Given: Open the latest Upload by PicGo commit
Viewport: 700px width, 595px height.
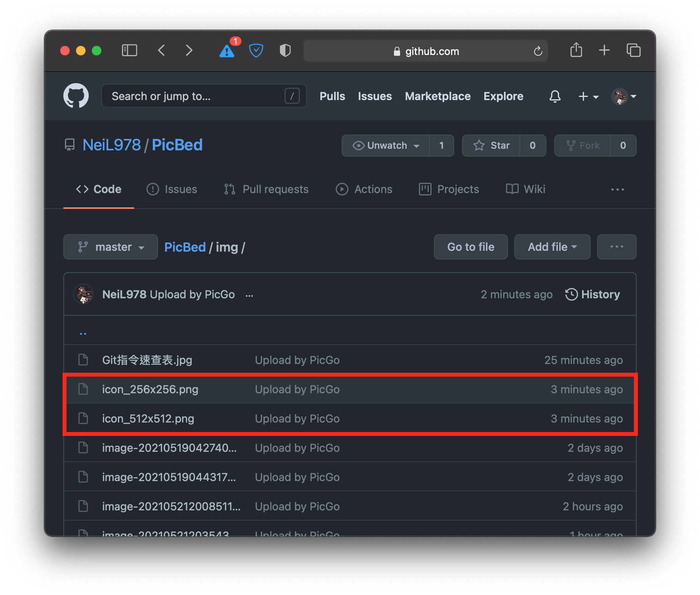Looking at the screenshot, I should 192,294.
